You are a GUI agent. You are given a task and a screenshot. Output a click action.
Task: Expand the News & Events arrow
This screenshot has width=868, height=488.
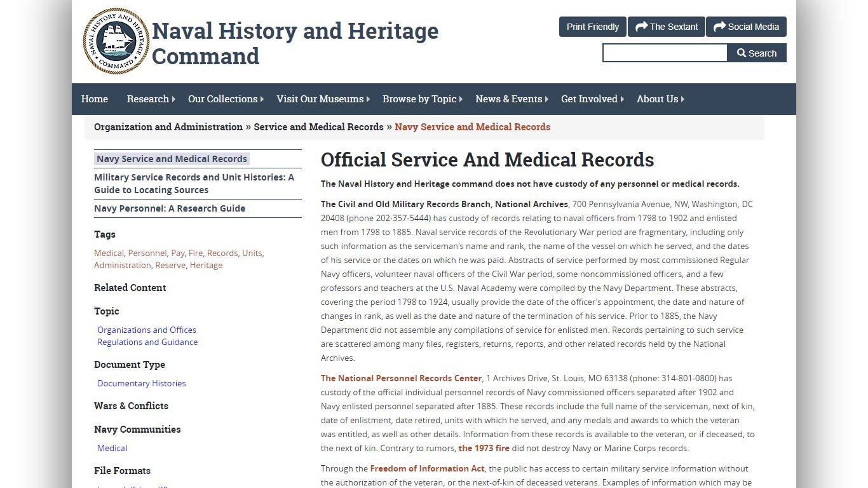(x=546, y=99)
